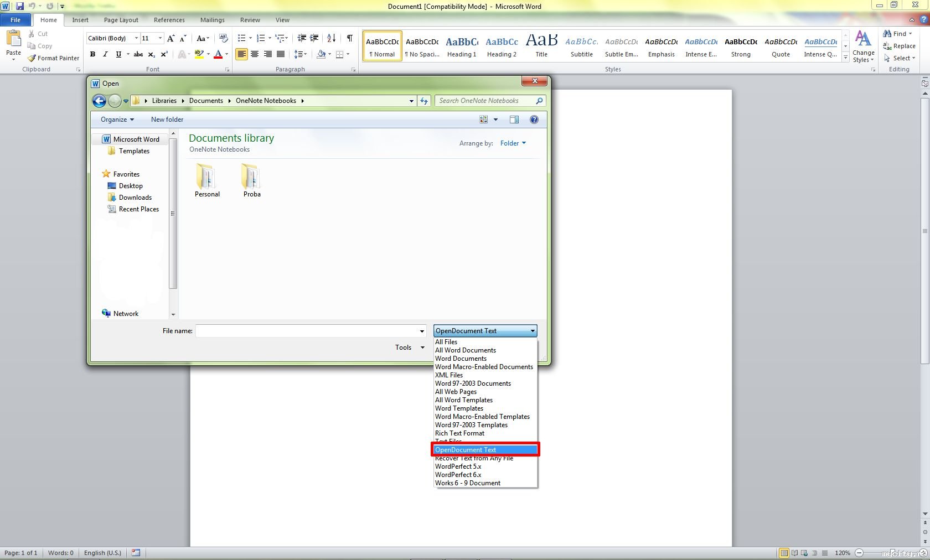This screenshot has height=560, width=930.
Task: Click the Clear Formatting icon
Action: point(224,38)
